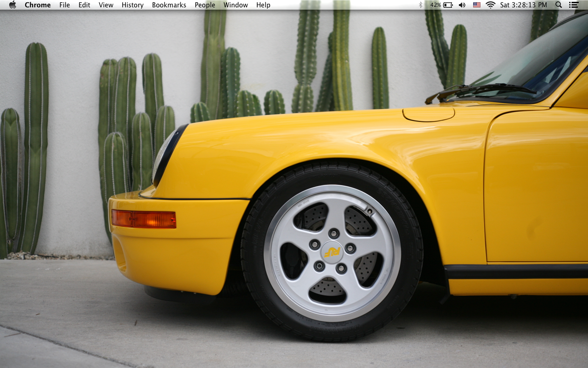The height and width of the screenshot is (368, 588).
Task: Open the volume control icon
Action: pyautogui.click(x=462, y=5)
